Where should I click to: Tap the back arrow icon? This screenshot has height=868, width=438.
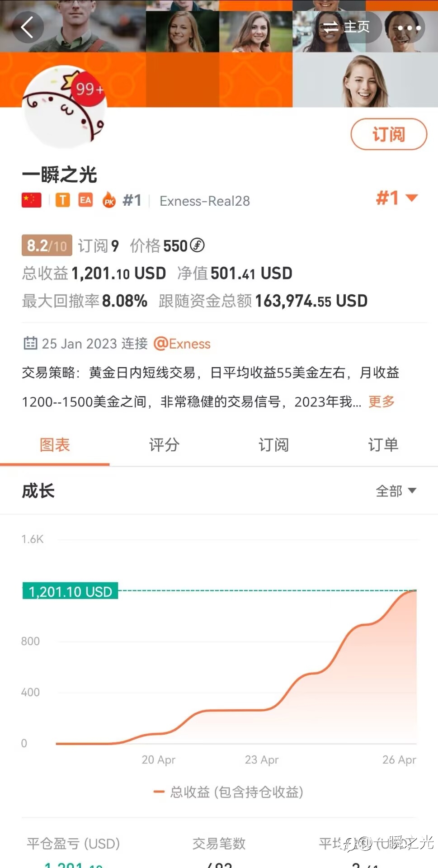click(28, 27)
